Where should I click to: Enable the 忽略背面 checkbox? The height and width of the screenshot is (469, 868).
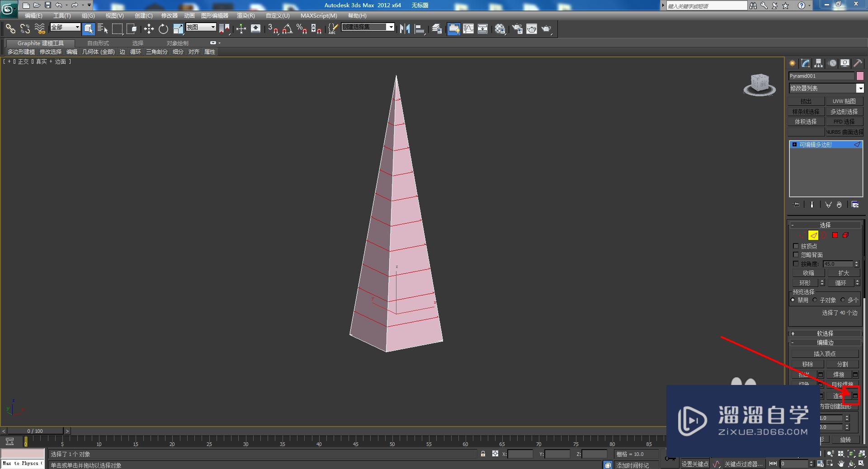click(x=796, y=255)
